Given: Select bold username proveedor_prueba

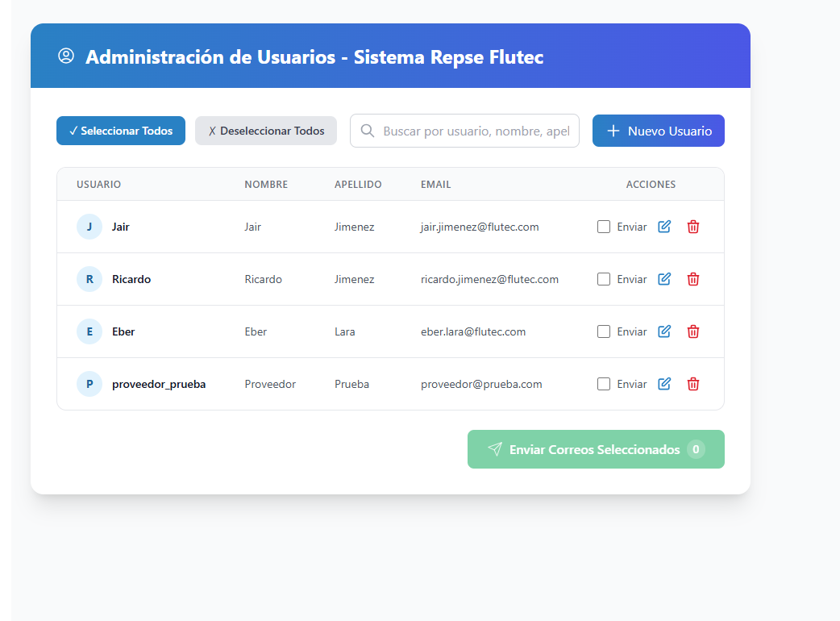Looking at the screenshot, I should click(x=159, y=384).
